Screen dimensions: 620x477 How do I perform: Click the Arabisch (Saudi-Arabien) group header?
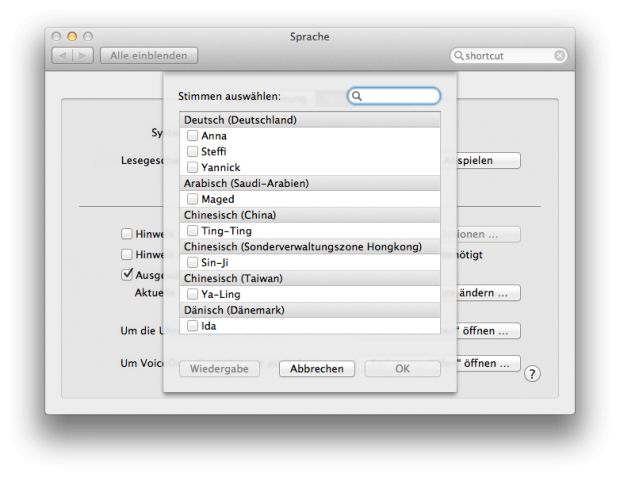[310, 183]
